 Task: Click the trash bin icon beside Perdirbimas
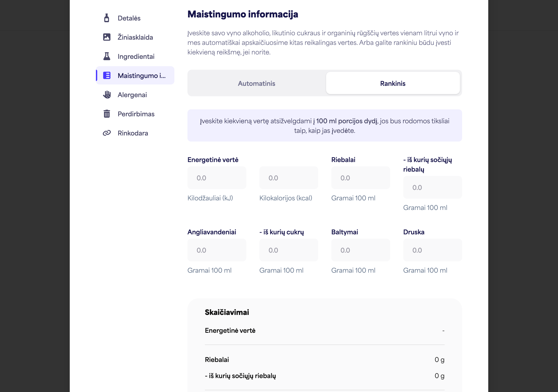(x=107, y=114)
